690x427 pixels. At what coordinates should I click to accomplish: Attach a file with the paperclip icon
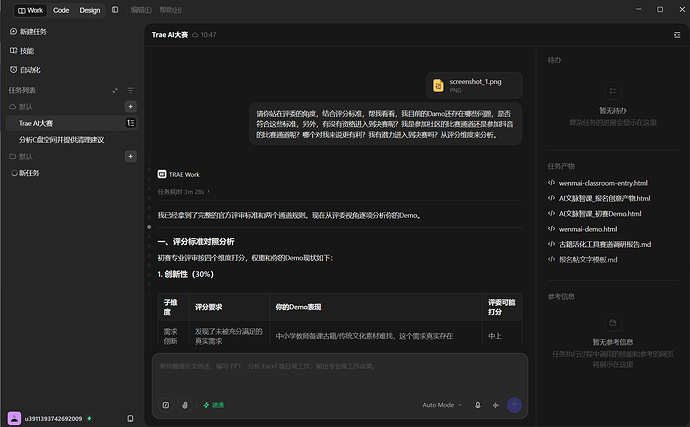coord(185,405)
